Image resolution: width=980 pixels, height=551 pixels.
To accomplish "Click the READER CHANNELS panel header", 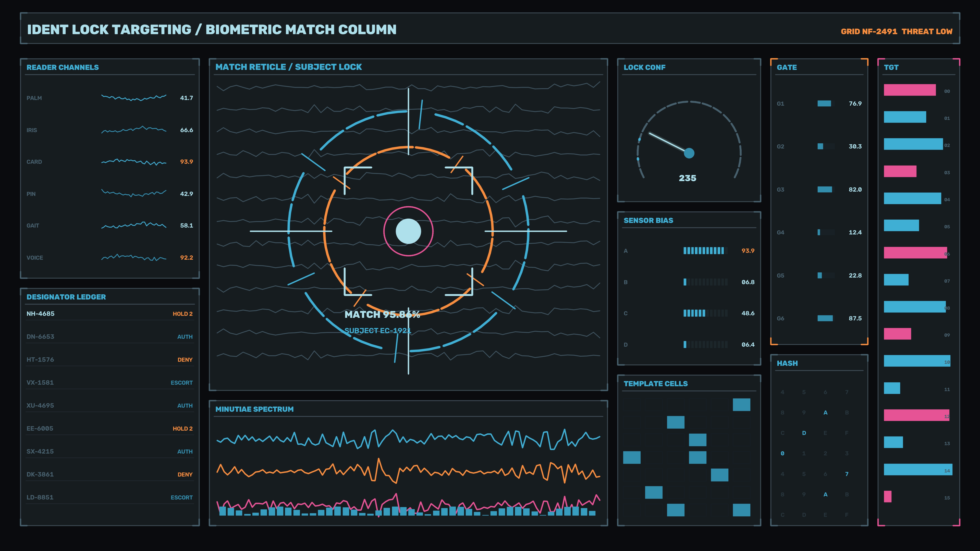I will coord(62,67).
